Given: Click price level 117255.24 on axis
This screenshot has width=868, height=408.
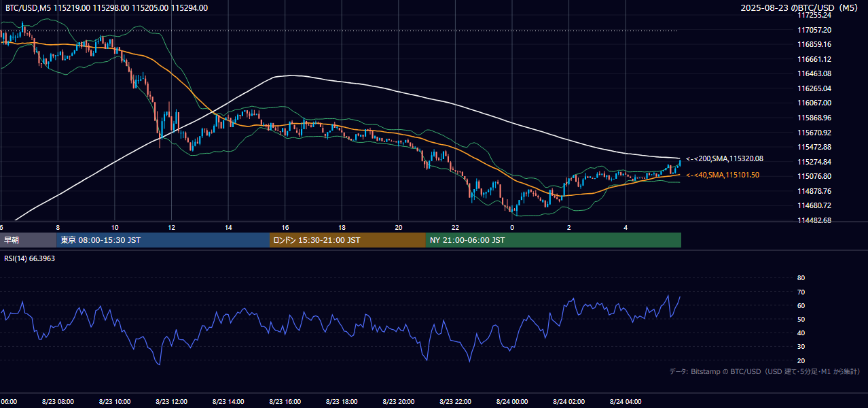Looking at the screenshot, I should (x=814, y=15).
